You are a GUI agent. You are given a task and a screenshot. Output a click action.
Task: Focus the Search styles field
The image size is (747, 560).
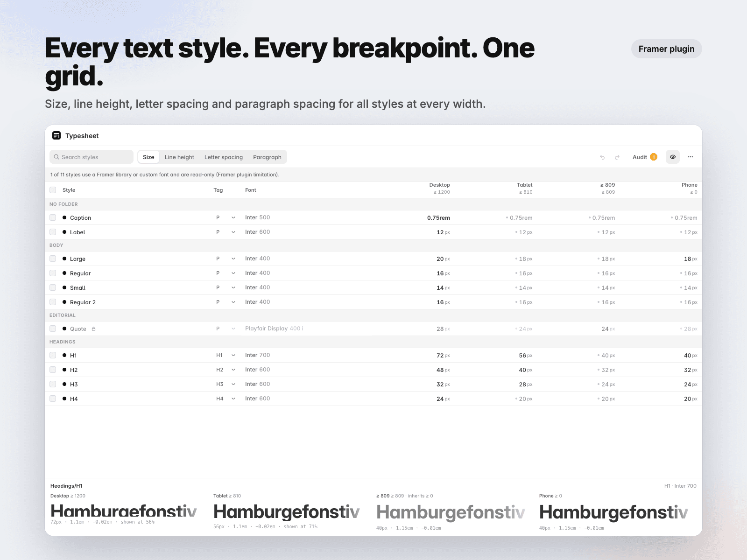pos(92,157)
